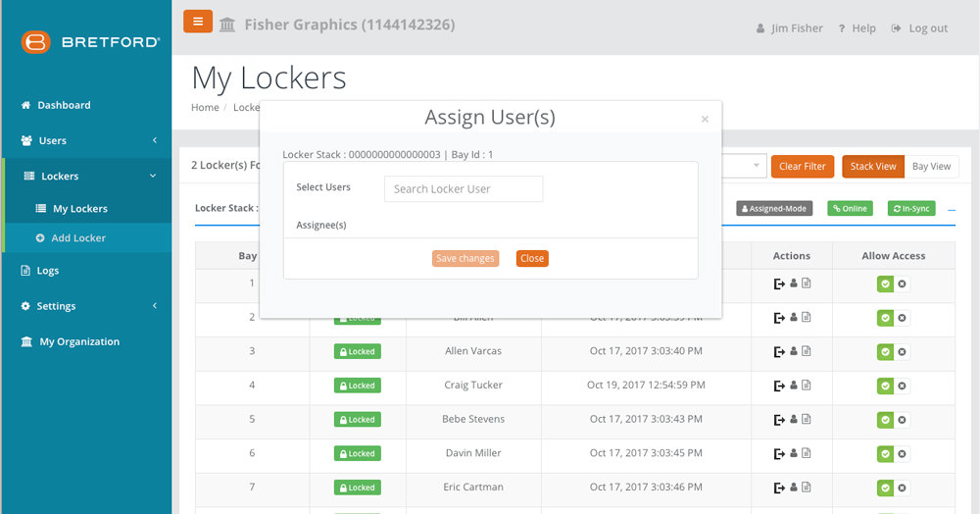Click the user assign icon for Davin Miller

point(794,453)
